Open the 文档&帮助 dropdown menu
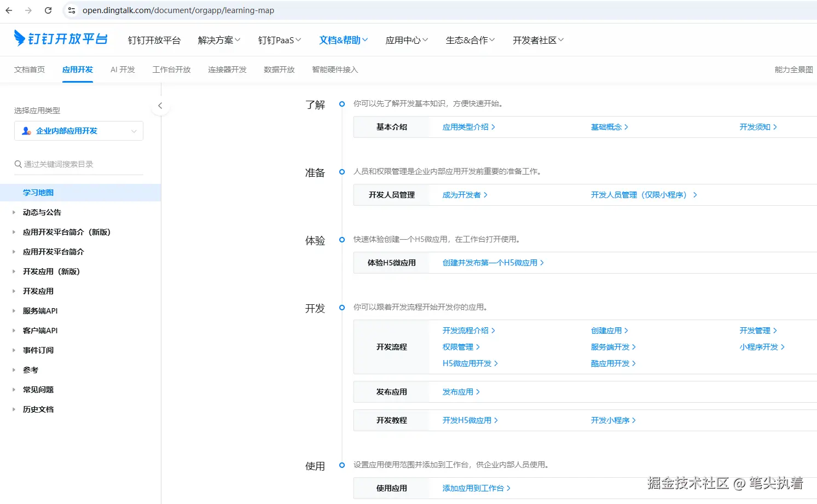The width and height of the screenshot is (817, 504). click(x=343, y=39)
